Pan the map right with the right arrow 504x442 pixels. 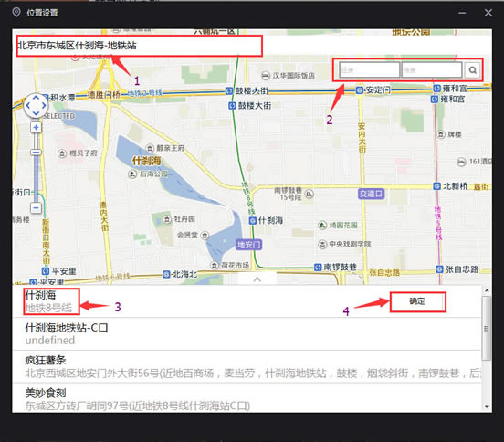(44, 105)
